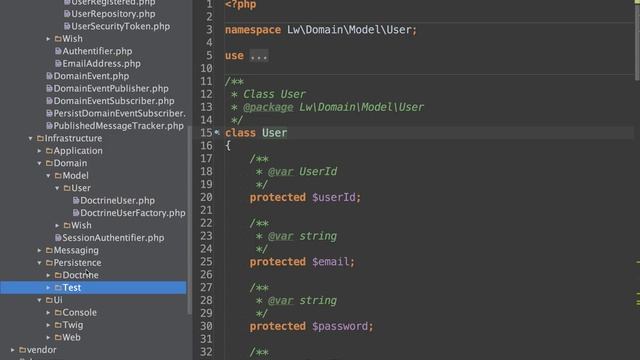640x360 pixels.
Task: Collapse the Ui folder
Action: 40,300
